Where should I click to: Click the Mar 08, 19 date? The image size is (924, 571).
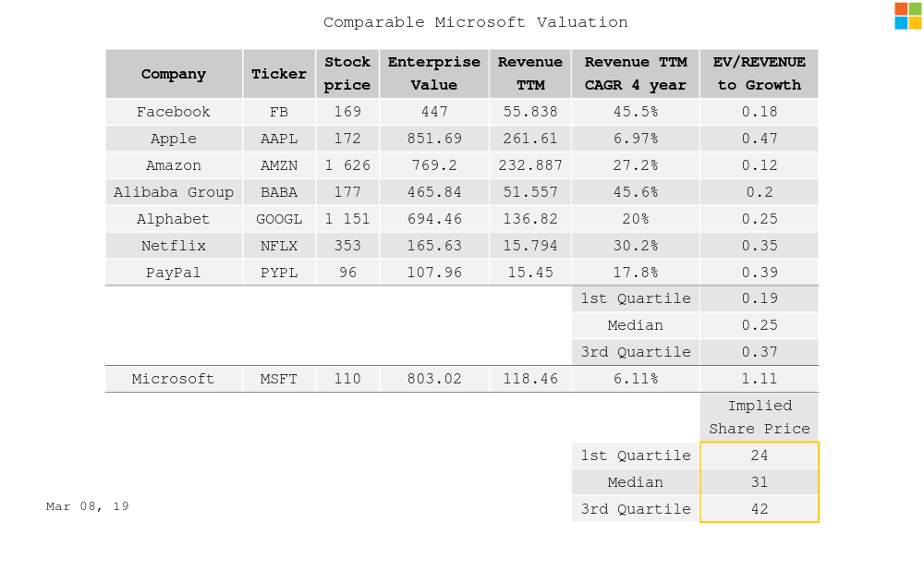tap(88, 506)
